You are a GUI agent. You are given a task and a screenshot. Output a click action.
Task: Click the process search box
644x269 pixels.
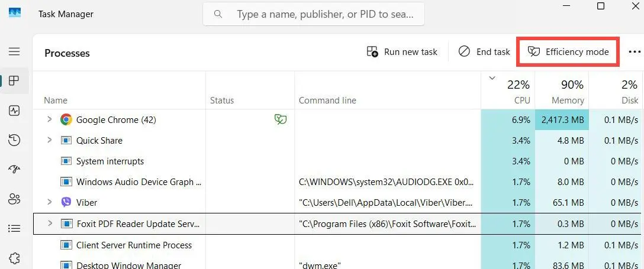(314, 14)
